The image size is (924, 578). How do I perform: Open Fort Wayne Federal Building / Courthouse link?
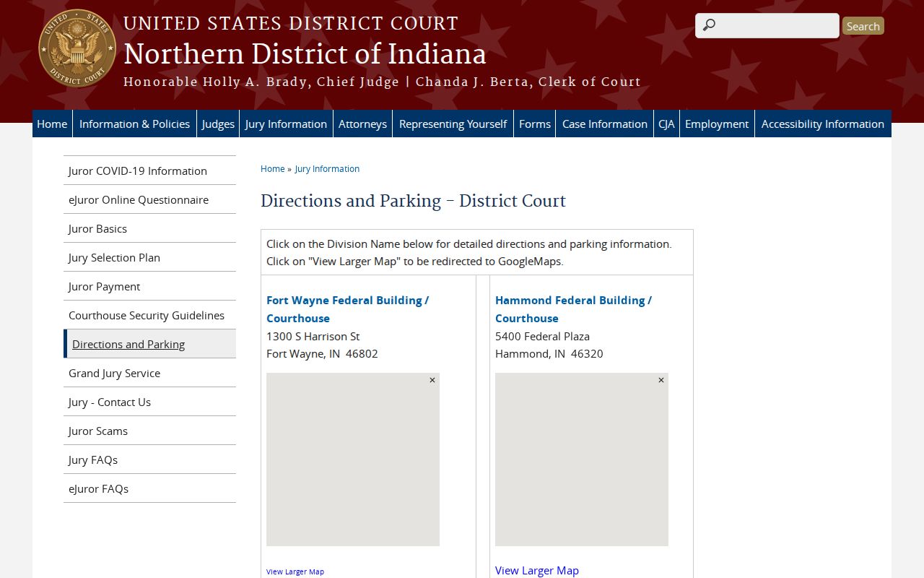click(347, 309)
